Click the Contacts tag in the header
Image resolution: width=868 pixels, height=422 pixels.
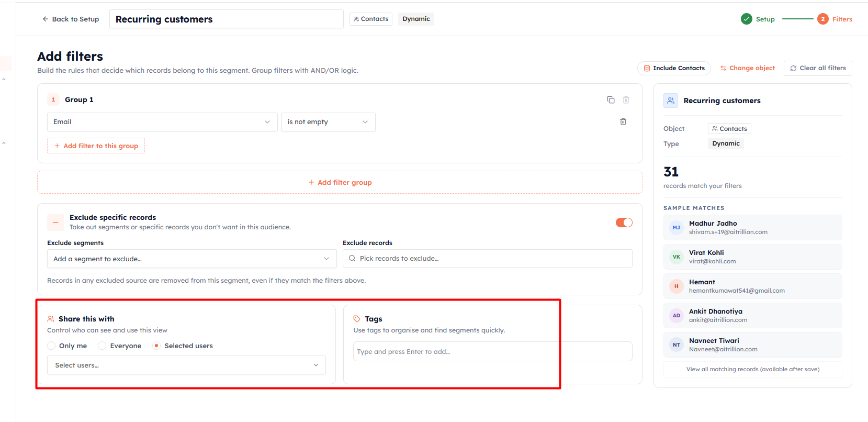point(371,19)
